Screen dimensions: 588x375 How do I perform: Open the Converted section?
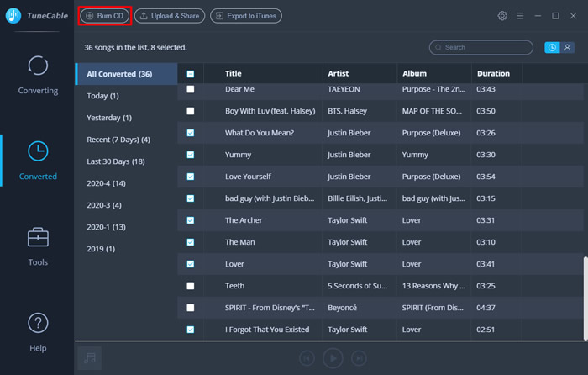tap(38, 161)
